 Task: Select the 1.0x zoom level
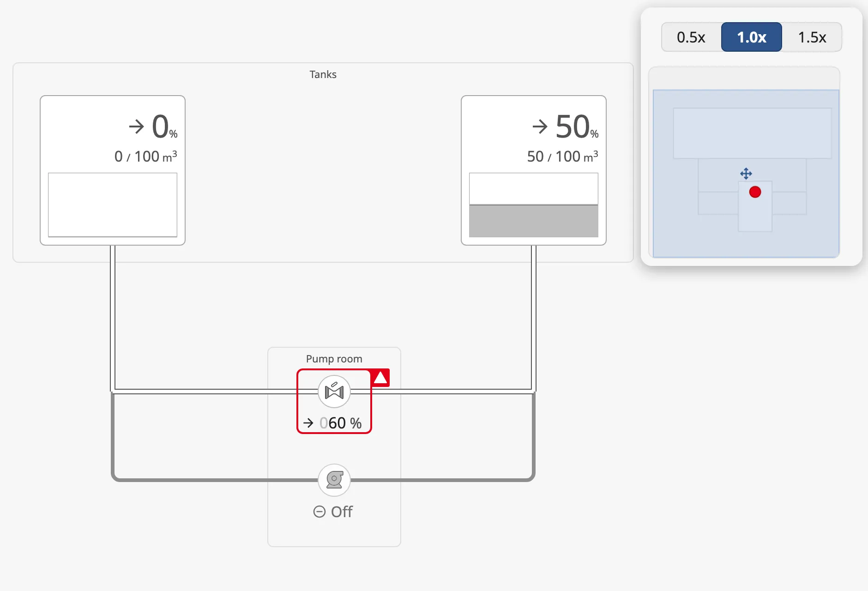point(752,37)
